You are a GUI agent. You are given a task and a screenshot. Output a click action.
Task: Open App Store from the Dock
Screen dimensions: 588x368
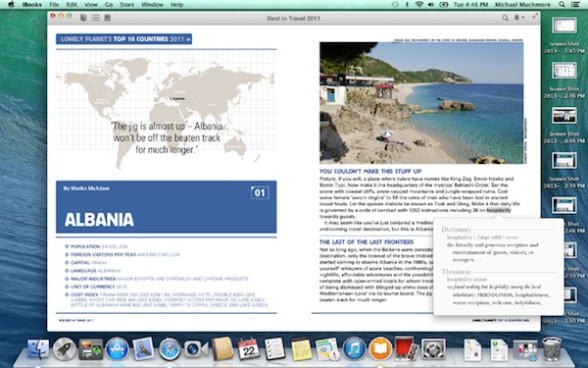tap(117, 348)
